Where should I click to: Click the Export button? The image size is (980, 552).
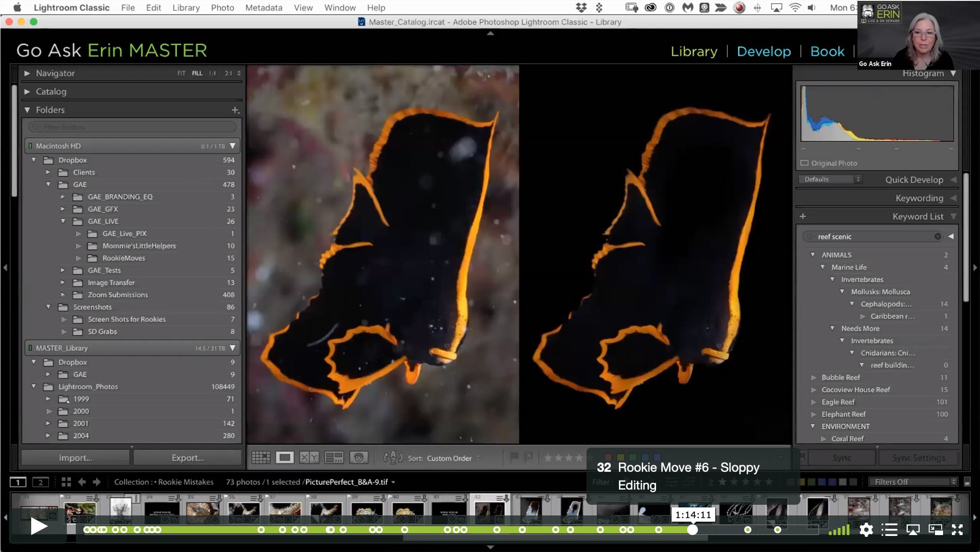pos(188,458)
